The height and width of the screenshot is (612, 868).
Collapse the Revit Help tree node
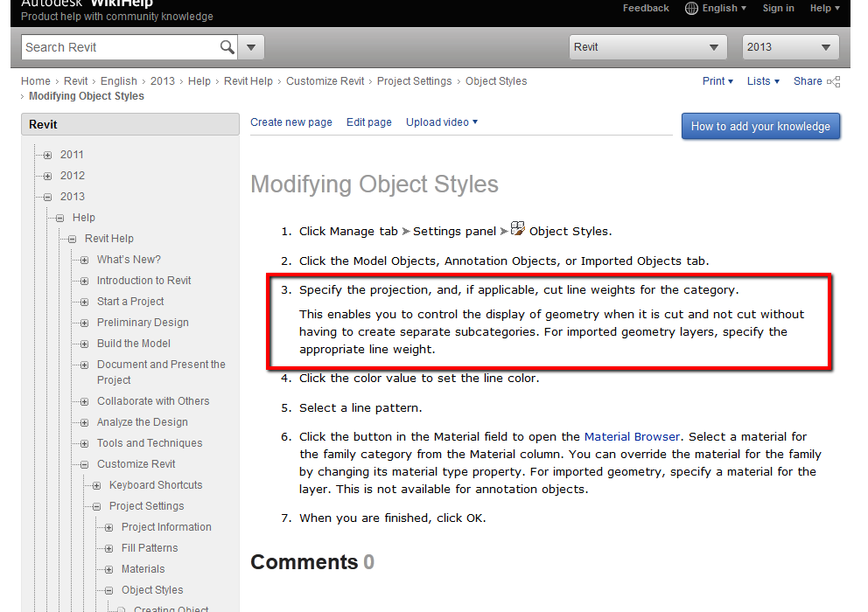pos(72,239)
